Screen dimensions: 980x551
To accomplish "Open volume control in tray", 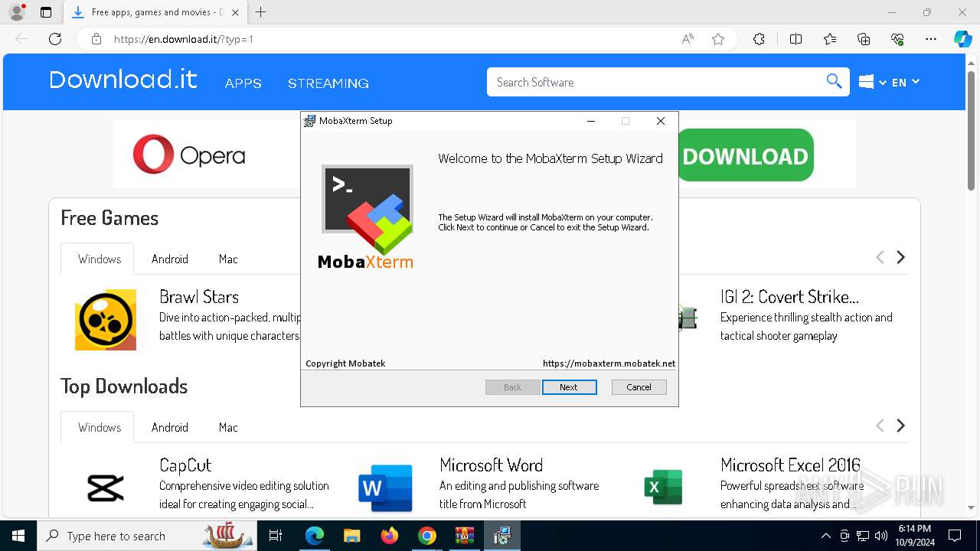I will [881, 536].
